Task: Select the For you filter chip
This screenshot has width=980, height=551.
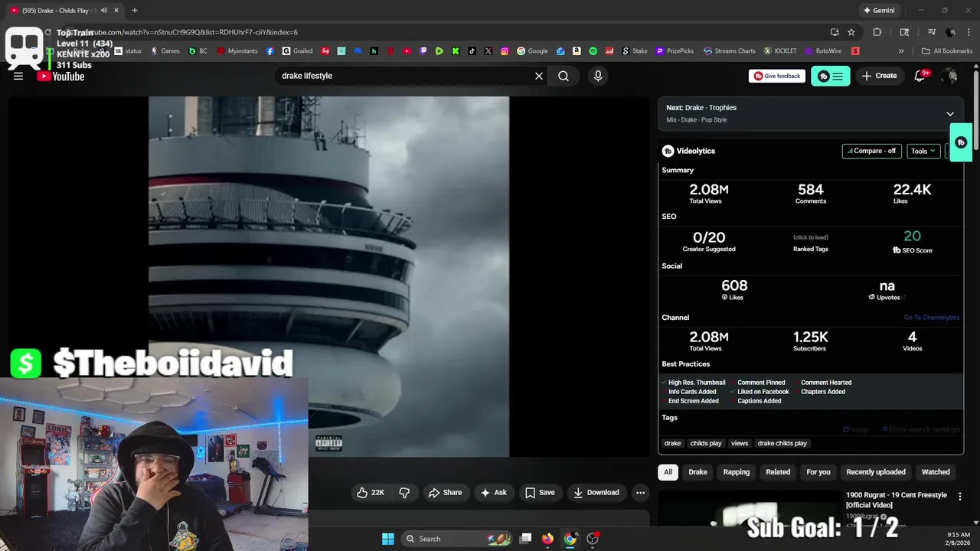Action: [818, 472]
